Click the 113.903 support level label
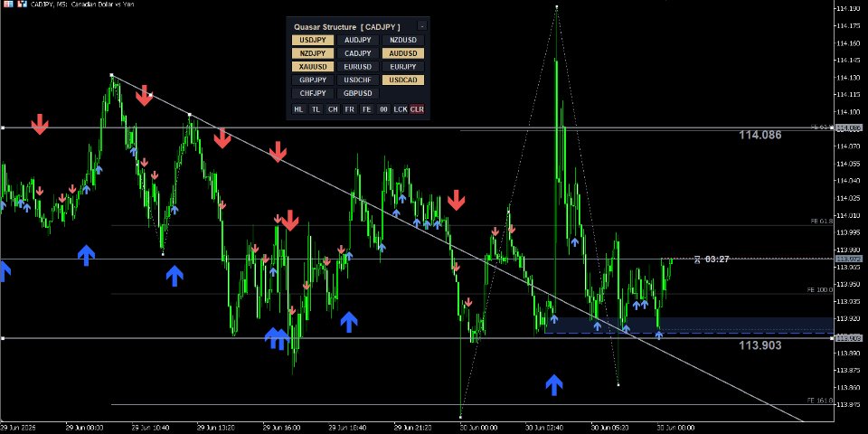 760,345
